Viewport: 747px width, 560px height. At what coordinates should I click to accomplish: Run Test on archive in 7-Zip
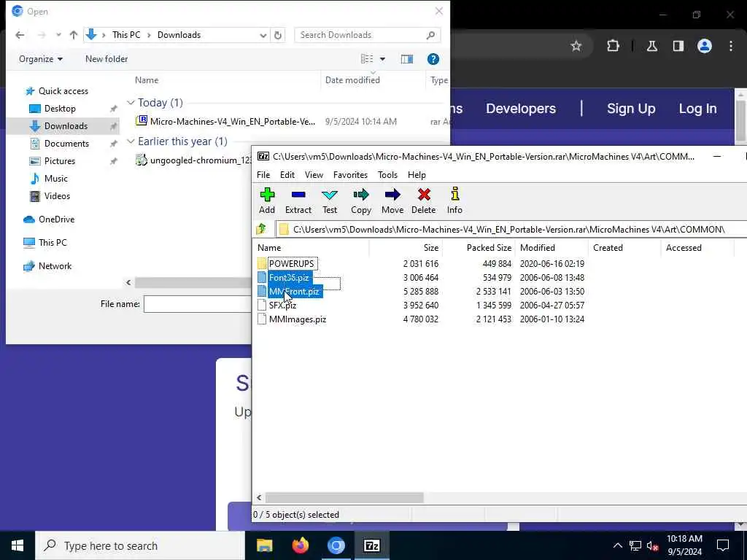329,201
